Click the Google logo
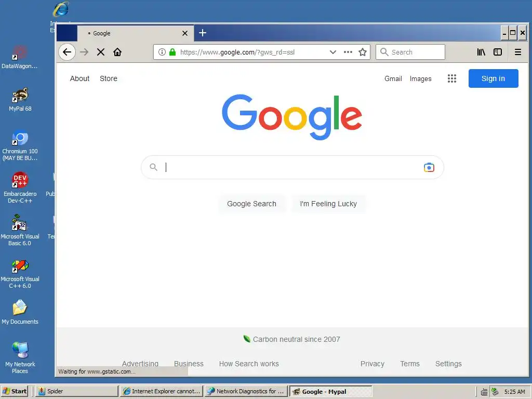Viewport: 532px width, 399px height. coord(292,117)
